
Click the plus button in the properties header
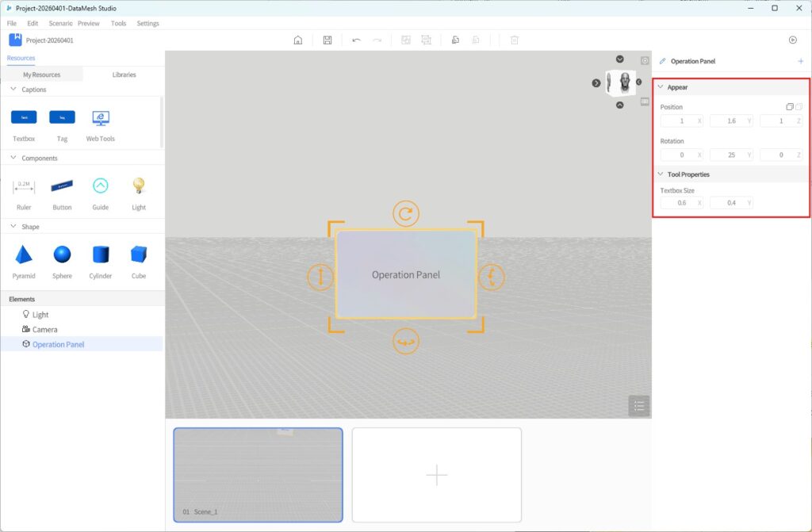click(800, 61)
